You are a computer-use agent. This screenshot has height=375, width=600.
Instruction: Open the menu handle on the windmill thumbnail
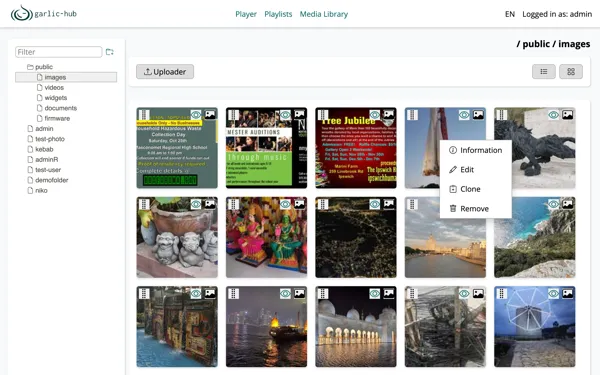502,294
